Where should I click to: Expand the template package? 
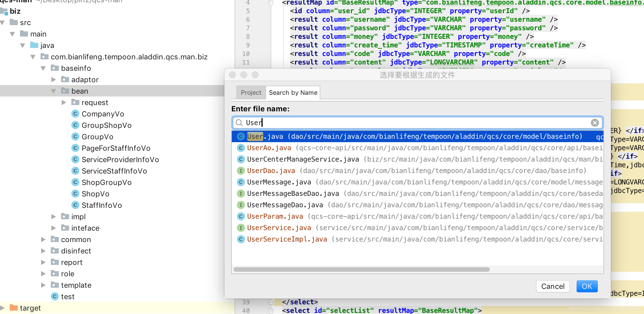[x=43, y=285]
